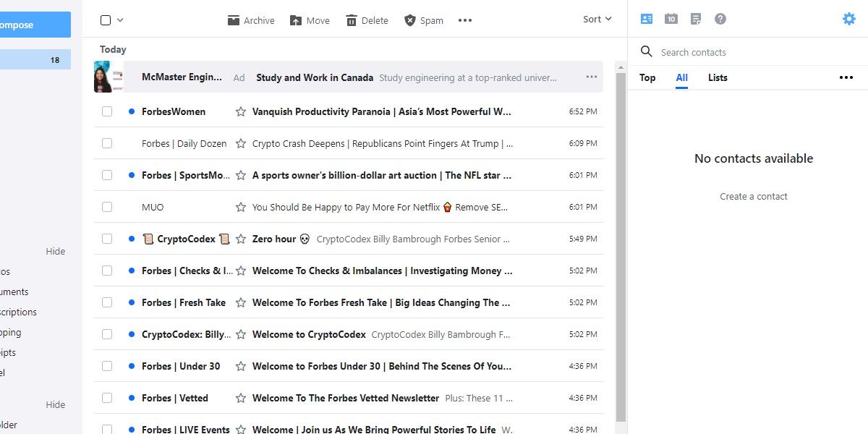This screenshot has height=434, width=868.
Task: Check the Forbes | Under 30 email checkbox
Action: pos(107,366)
